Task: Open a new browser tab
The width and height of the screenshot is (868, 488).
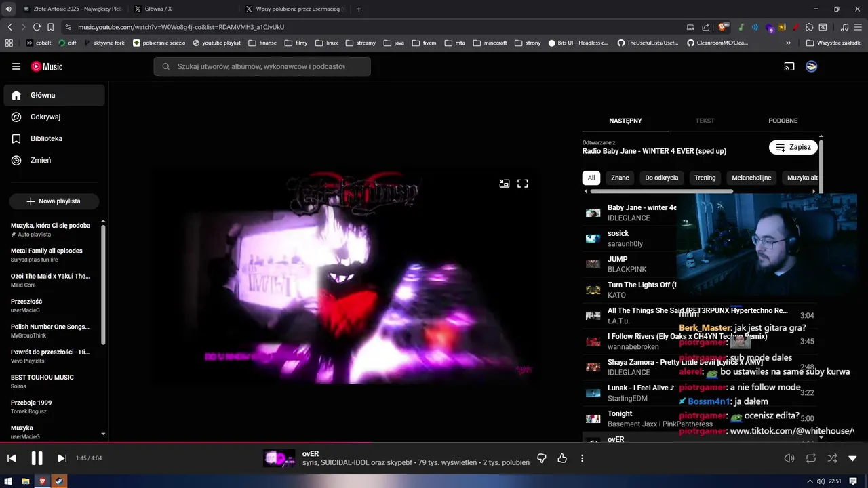Action: [x=359, y=9]
